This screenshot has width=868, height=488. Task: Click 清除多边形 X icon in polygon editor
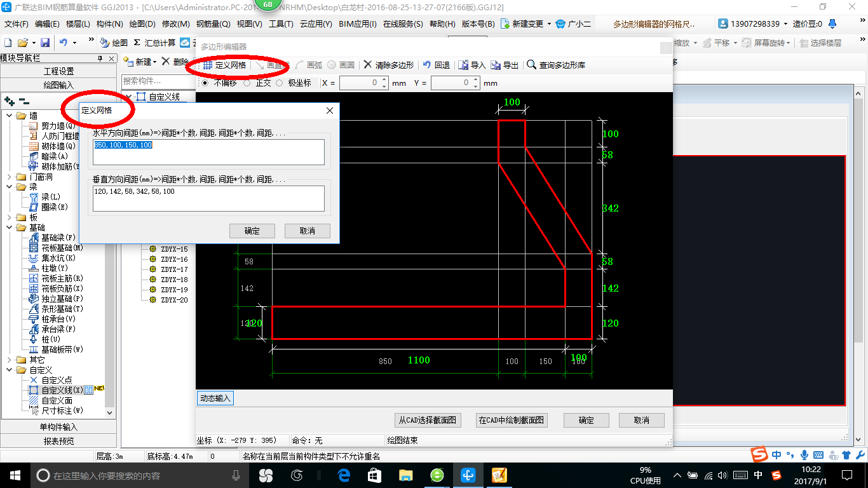click(x=367, y=65)
